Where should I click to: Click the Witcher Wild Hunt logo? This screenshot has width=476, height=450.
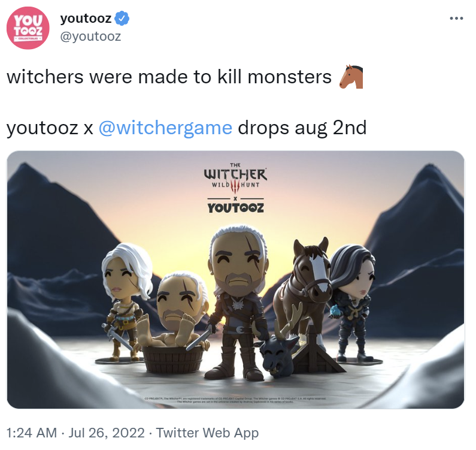(235, 178)
